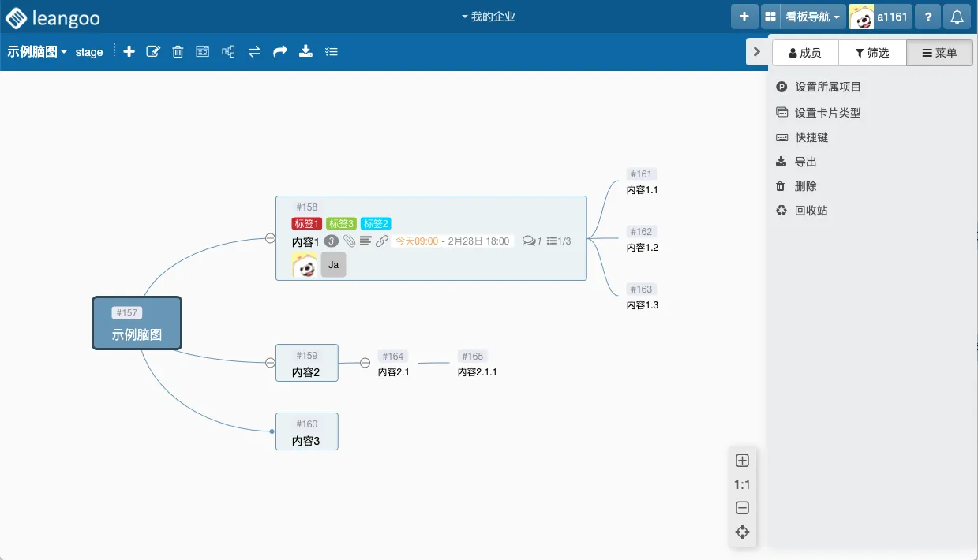Open the edit card icon in the toolbar
The image size is (978, 560).
click(x=153, y=51)
